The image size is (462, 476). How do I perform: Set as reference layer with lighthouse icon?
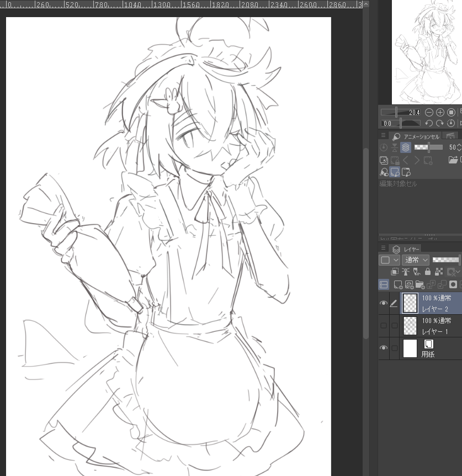click(406, 271)
